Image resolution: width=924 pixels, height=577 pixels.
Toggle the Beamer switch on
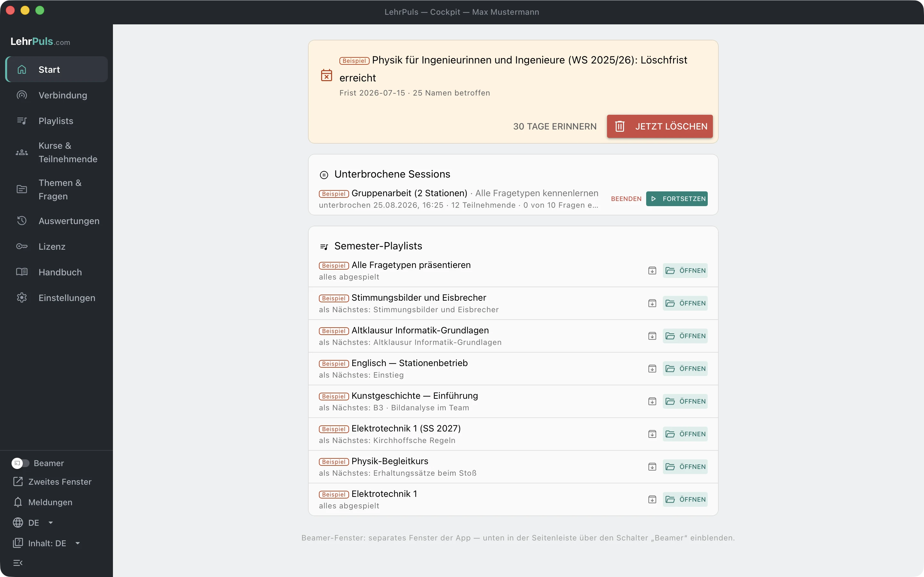20,463
